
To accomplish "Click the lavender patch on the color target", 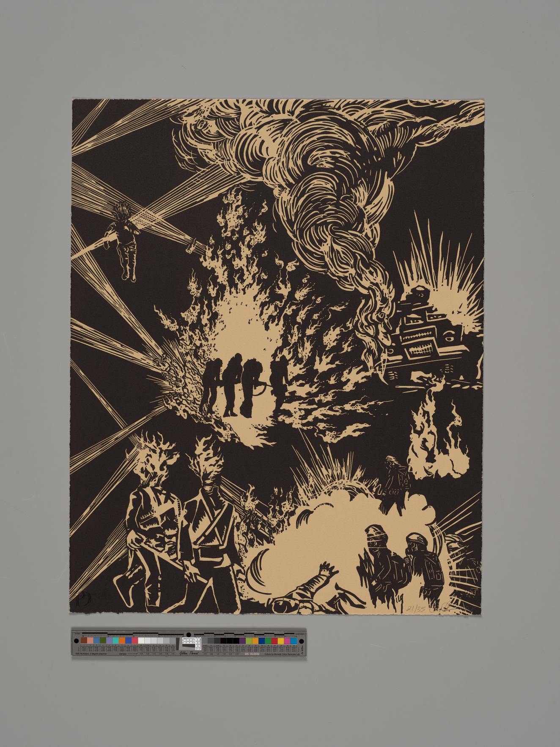I will pyautogui.click(x=109, y=640).
